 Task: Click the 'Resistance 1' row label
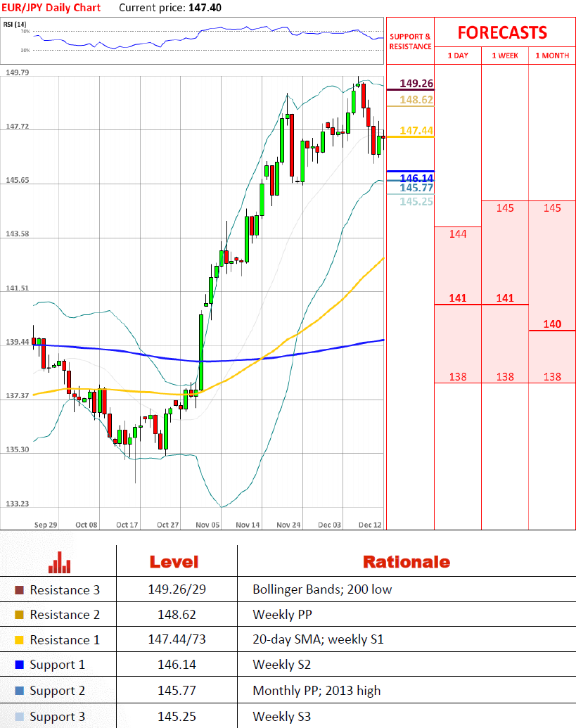coord(65,640)
